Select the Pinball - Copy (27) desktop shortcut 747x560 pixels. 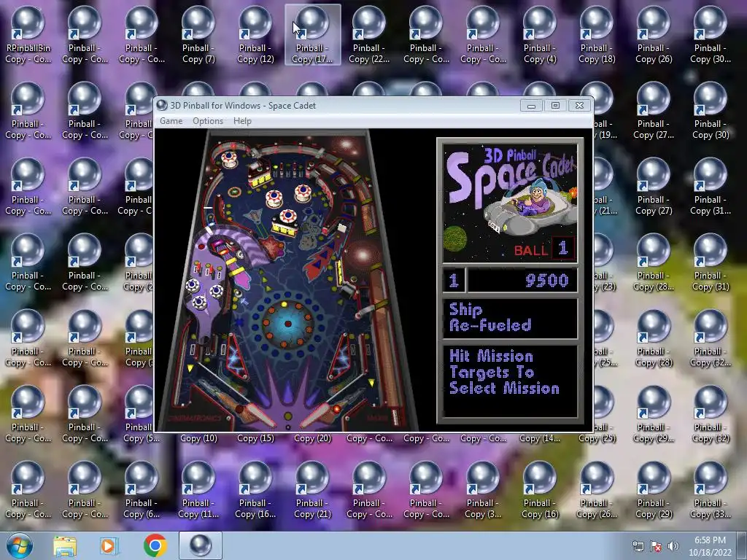click(654, 186)
